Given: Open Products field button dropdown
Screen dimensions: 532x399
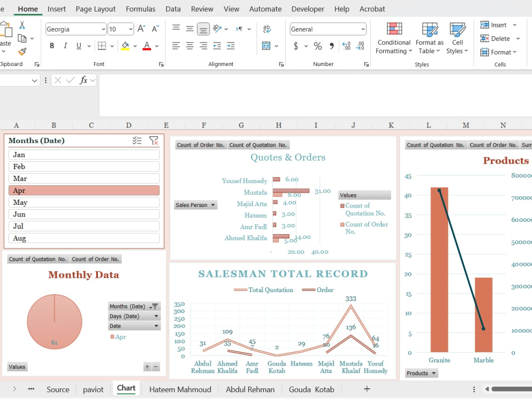Looking at the screenshot, I should pyautogui.click(x=421, y=373).
